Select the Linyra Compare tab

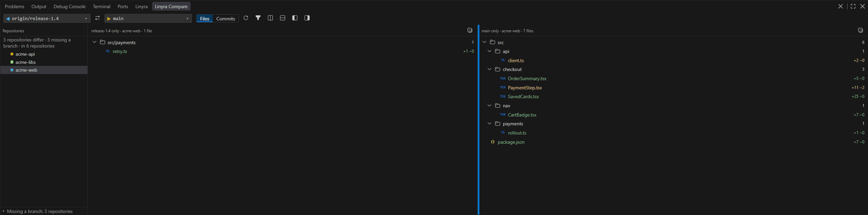pyautogui.click(x=171, y=6)
